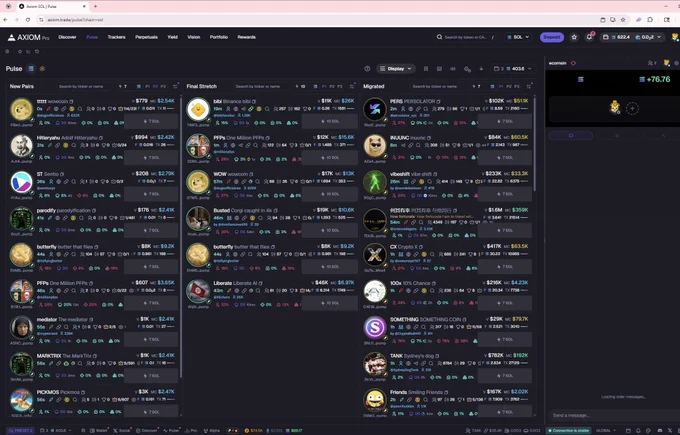Select the Solana icon next to Pulse heading
The image size is (680, 435).
pos(31,69)
